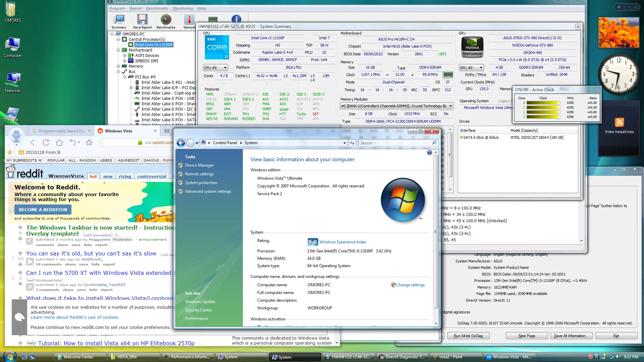The image size is (644, 362).
Task: Click the add gadgets plus button in sidebar
Action: coord(619,7)
